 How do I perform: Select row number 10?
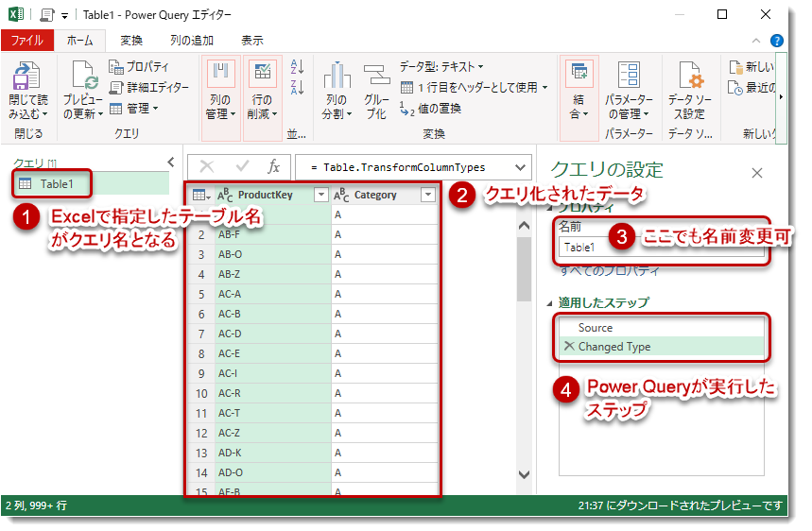click(x=201, y=394)
